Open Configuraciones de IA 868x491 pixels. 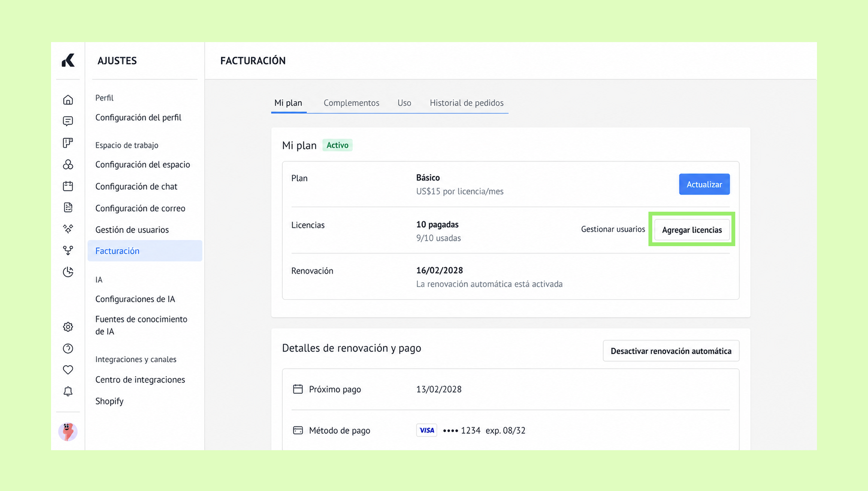click(135, 299)
